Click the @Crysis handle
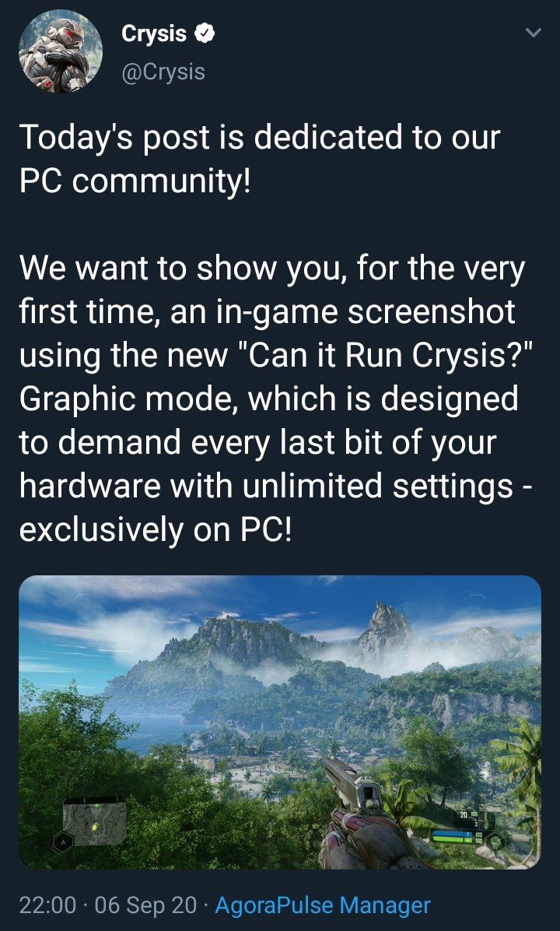The image size is (560, 931). [x=163, y=72]
